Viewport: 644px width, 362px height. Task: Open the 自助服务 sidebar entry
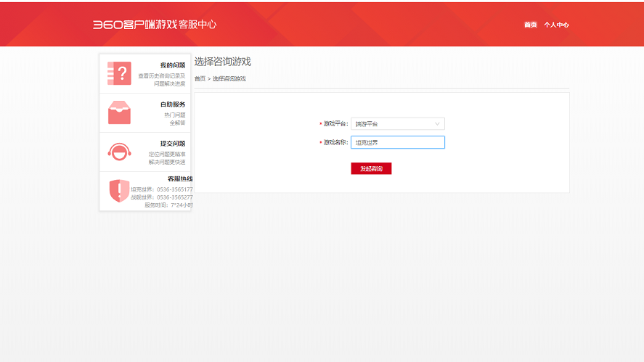145,112
